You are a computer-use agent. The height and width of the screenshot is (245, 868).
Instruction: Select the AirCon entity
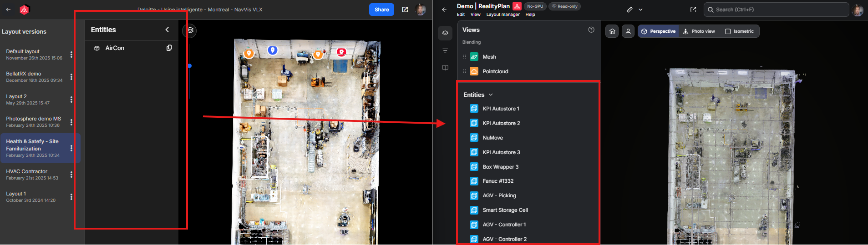(115, 48)
